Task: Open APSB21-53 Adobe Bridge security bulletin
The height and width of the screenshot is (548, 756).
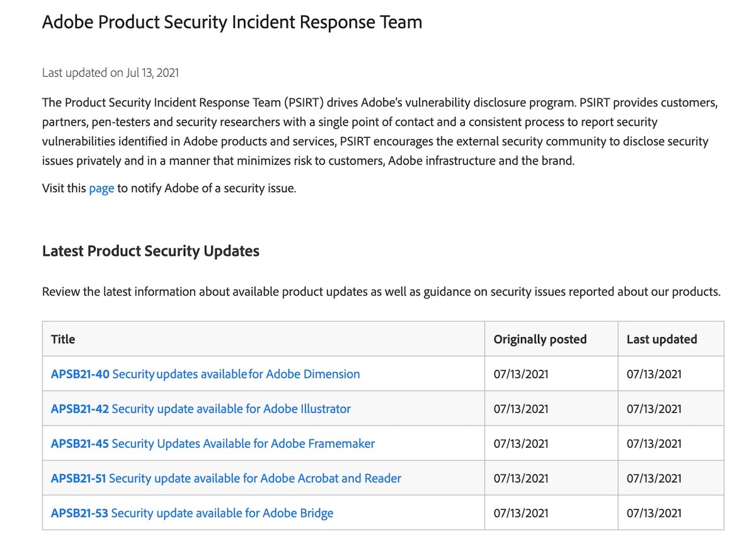Action: pos(192,513)
